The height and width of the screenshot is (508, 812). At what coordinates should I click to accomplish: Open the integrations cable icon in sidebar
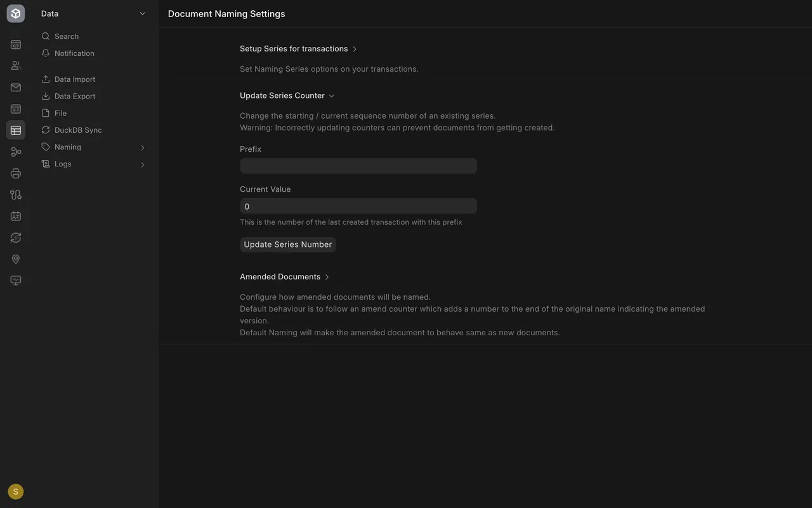pyautogui.click(x=16, y=194)
